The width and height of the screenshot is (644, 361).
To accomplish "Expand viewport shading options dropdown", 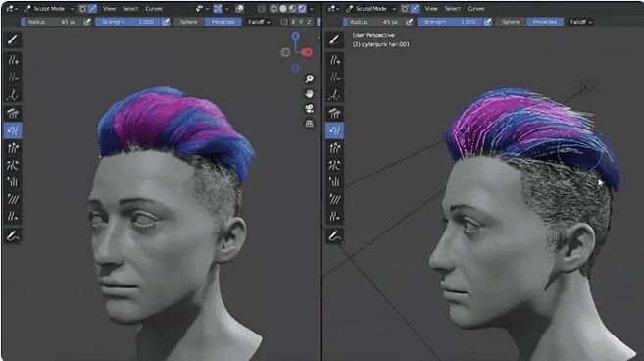I will coord(312,9).
